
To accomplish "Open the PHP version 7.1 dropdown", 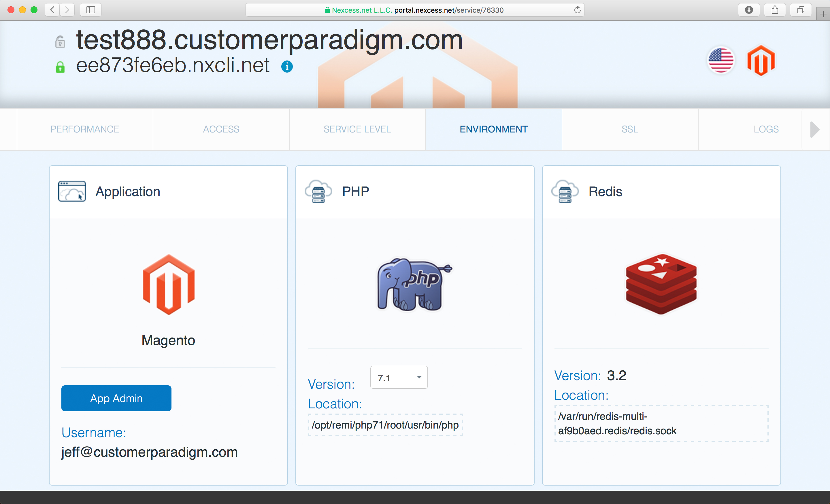I will (399, 377).
